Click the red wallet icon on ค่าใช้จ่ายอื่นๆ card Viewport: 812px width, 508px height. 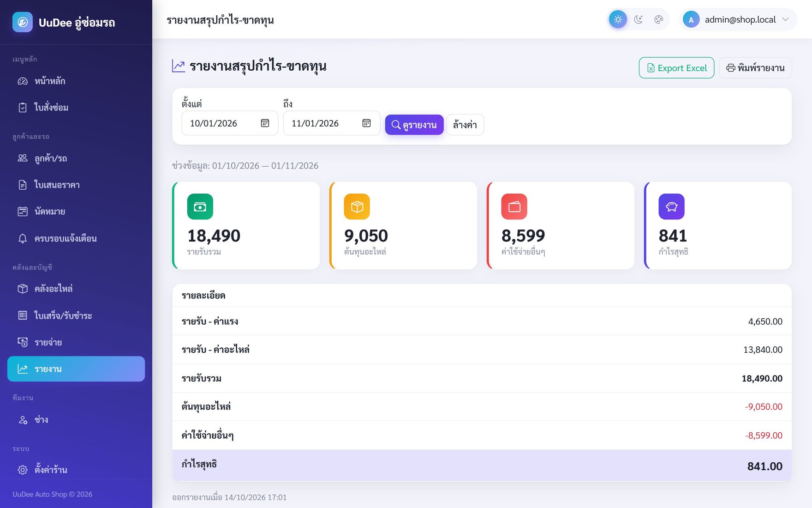(514, 206)
